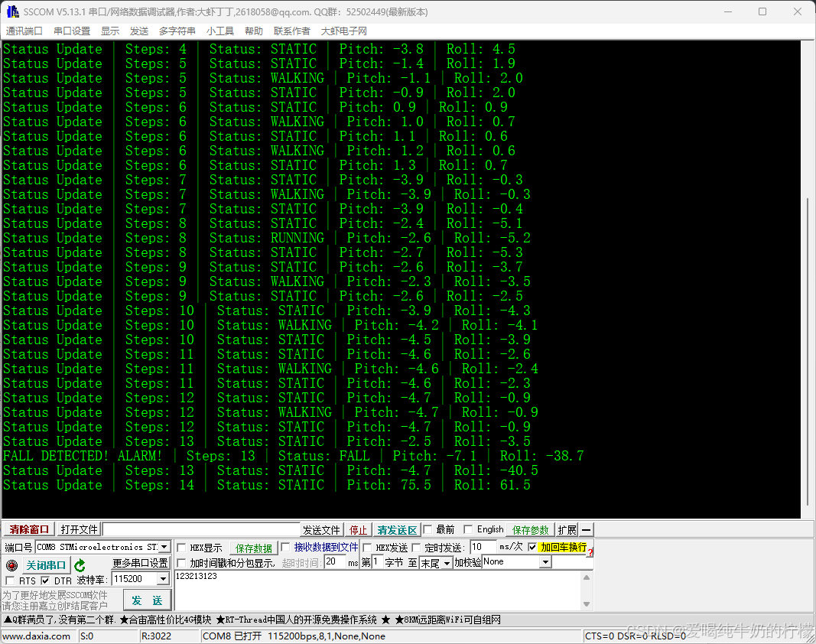This screenshot has height=644, width=816.
Task: Click the 为了更好地发展SSCOM软件 notice text
Action: [55, 595]
